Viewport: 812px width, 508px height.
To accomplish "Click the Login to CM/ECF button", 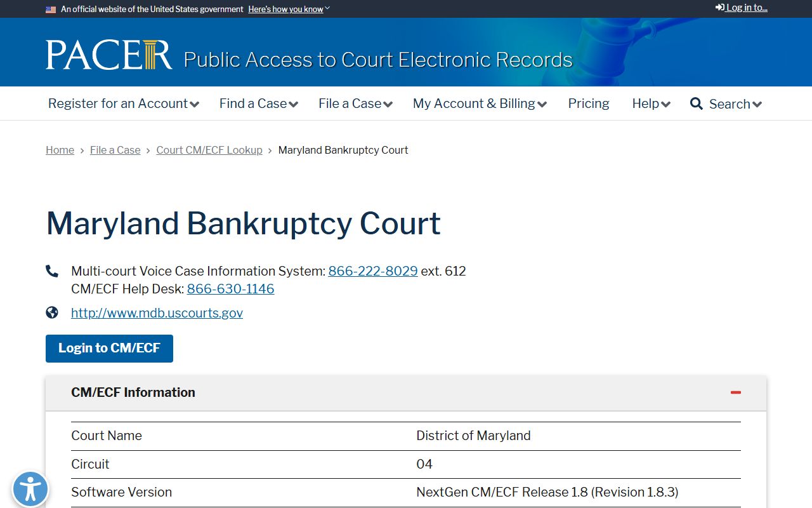I will (x=109, y=348).
